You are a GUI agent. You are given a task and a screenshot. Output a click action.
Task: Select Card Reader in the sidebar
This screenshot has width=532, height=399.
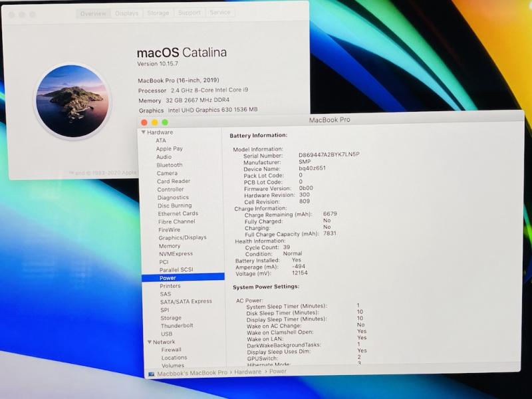[x=174, y=181]
